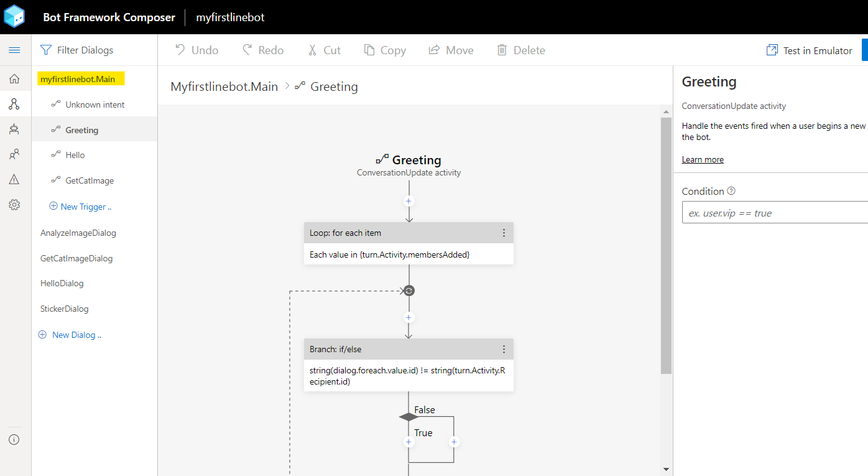This screenshot has height=476, width=868.
Task: Open the Home page icon in sidebar
Action: pos(14,78)
